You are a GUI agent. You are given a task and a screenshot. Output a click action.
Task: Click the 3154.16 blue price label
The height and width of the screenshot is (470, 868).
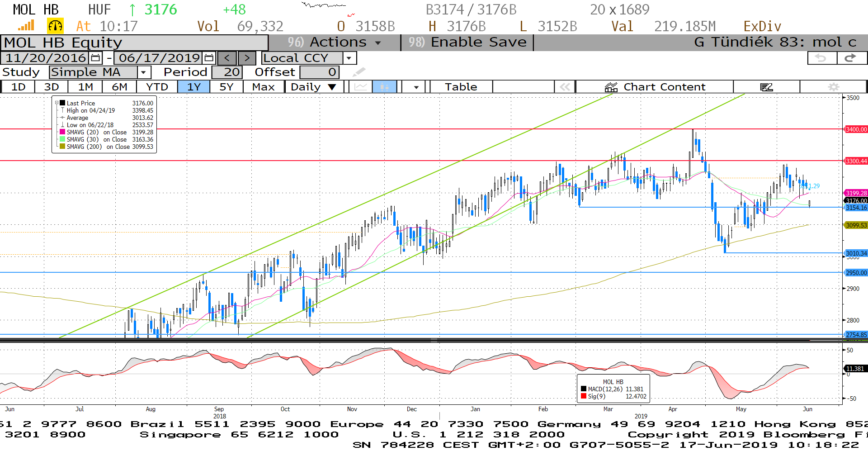pos(856,208)
